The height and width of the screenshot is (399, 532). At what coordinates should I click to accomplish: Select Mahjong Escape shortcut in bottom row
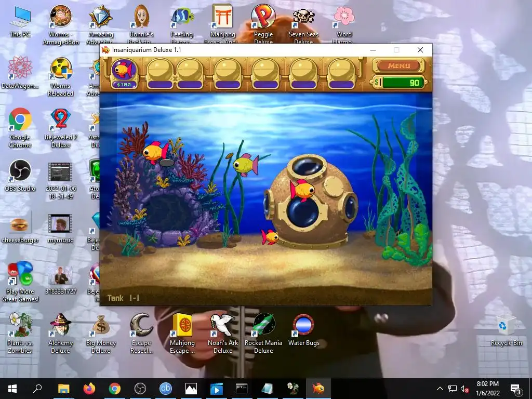182,334
